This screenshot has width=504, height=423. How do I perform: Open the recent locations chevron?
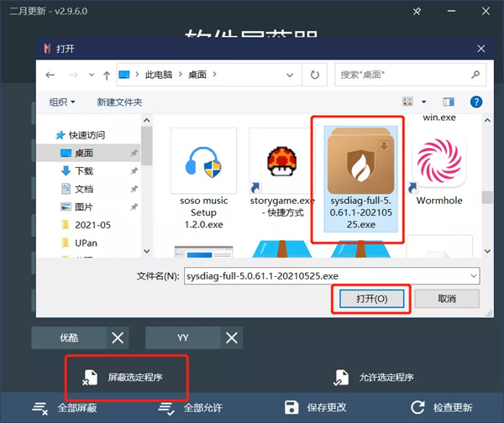(x=92, y=76)
